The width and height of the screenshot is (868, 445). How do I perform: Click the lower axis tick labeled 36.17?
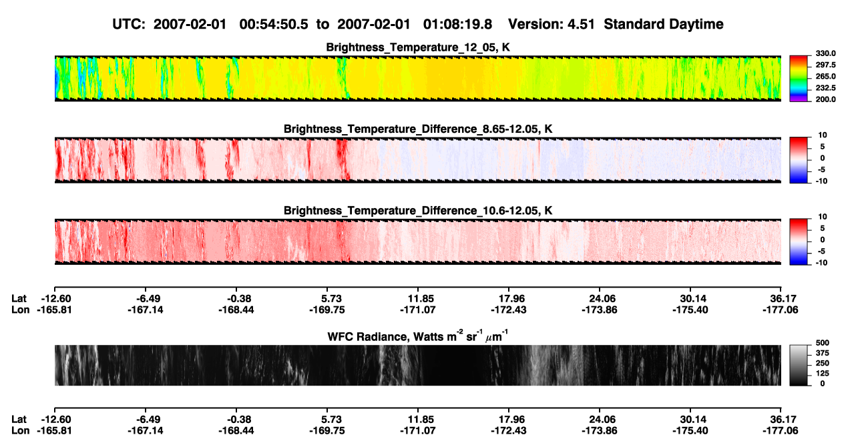pyautogui.click(x=781, y=419)
